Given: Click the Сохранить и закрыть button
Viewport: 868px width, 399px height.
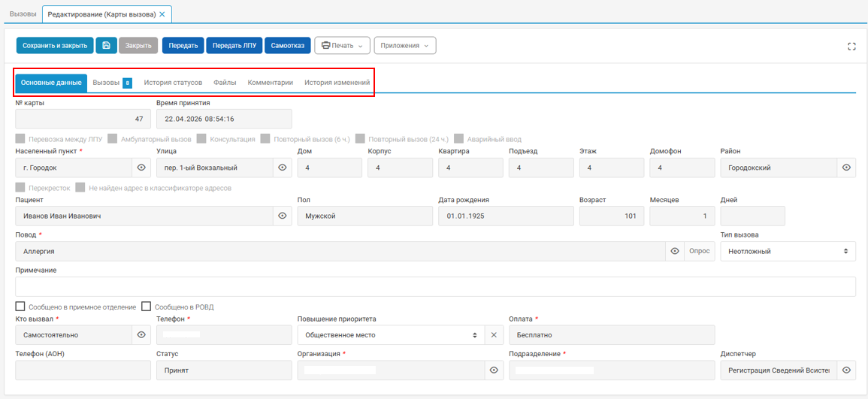Looking at the screenshot, I should tap(55, 45).
